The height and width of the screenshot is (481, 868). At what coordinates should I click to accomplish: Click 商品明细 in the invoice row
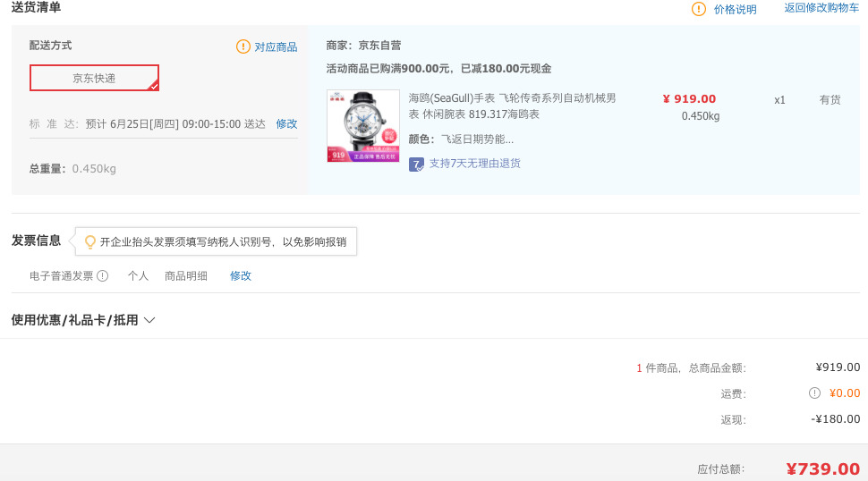(x=185, y=276)
